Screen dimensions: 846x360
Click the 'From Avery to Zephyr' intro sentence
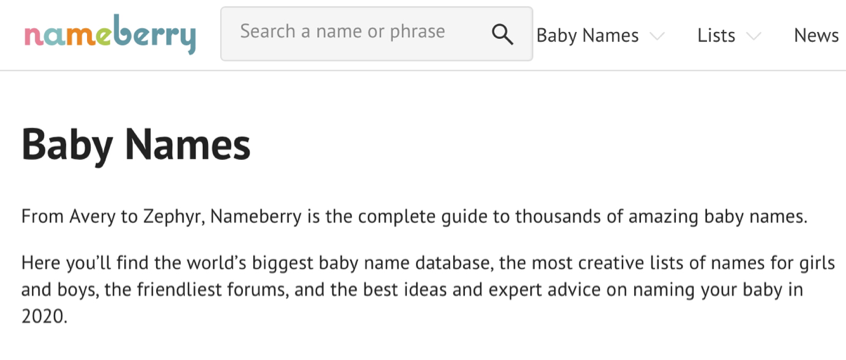point(414,217)
